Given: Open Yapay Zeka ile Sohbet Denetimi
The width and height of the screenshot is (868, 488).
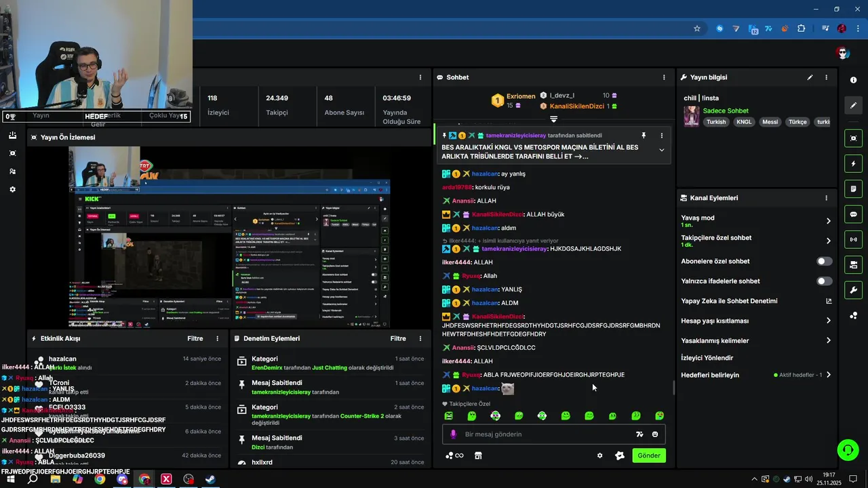Looking at the screenshot, I should point(729,301).
